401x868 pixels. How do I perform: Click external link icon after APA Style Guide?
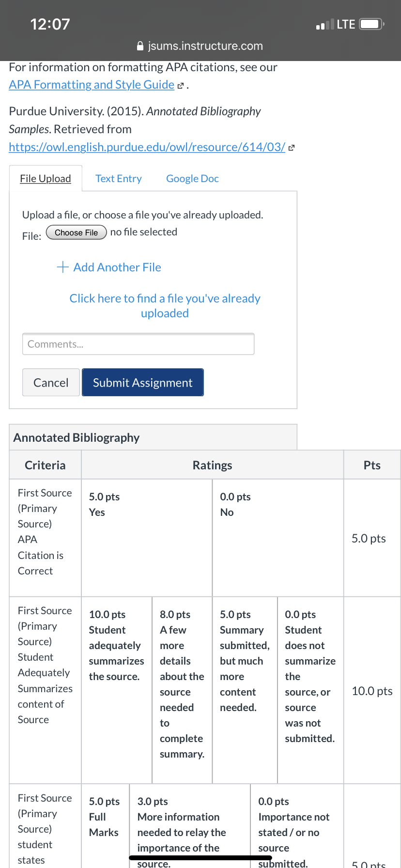coord(181,86)
